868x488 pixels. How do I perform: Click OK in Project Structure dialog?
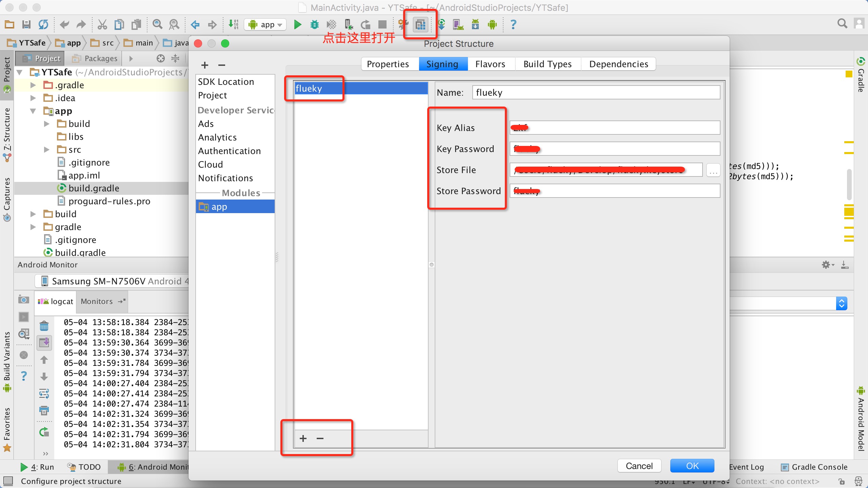692,466
